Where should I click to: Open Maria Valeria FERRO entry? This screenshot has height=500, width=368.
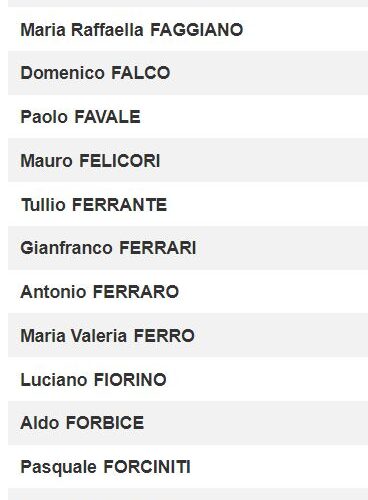tap(107, 336)
